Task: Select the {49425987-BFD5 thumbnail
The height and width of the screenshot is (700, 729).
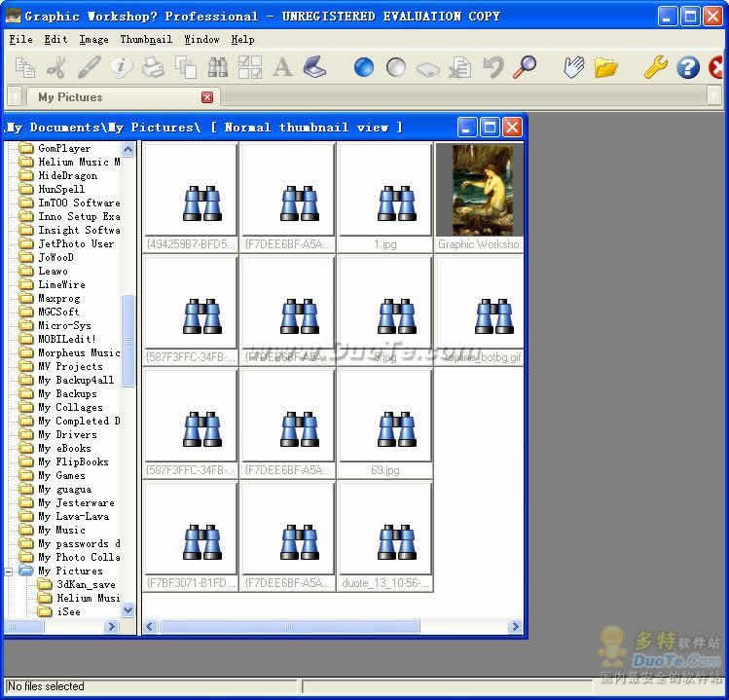Action: (x=190, y=198)
